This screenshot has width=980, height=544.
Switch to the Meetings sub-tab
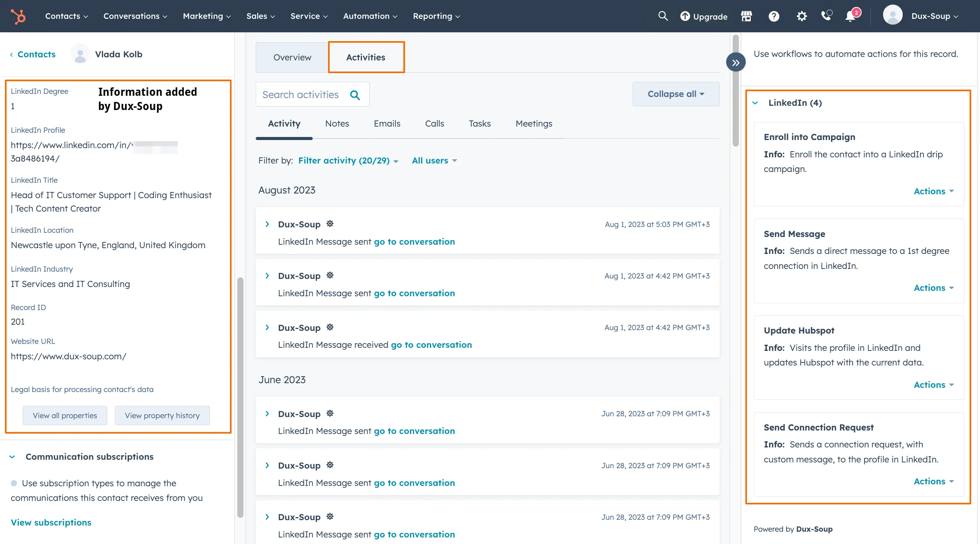534,124
